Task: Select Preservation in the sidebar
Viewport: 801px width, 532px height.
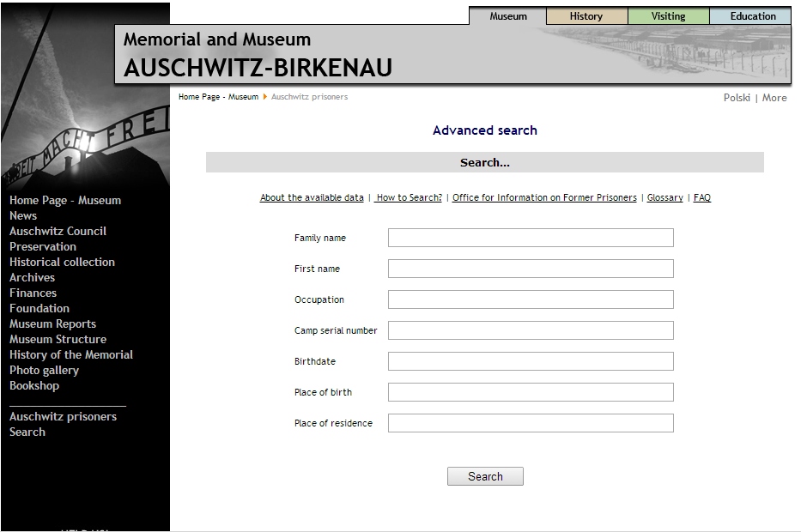Action: tap(42, 246)
